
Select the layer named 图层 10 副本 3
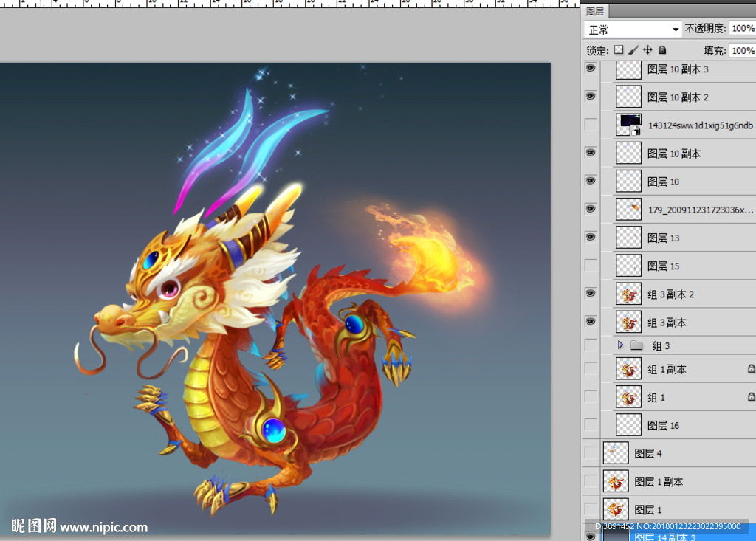[x=678, y=69]
